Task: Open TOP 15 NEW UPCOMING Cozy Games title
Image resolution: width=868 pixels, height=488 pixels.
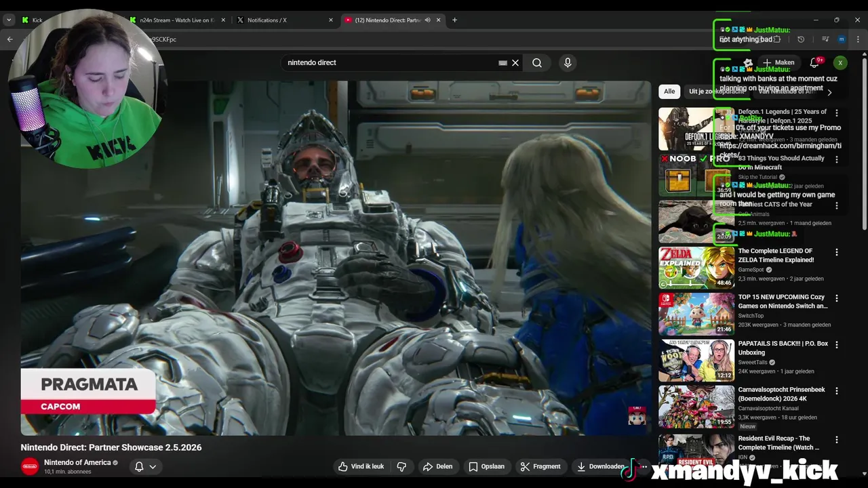Action: (783, 302)
